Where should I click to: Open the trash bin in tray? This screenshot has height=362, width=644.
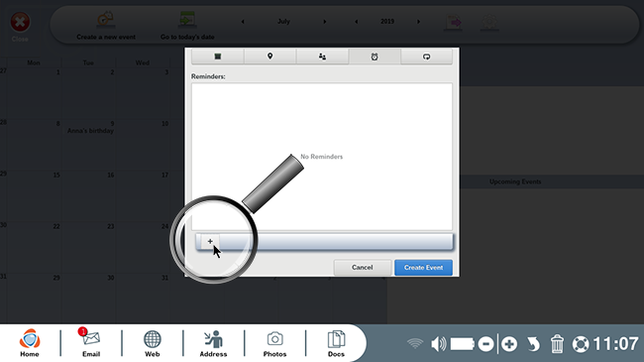tap(557, 344)
